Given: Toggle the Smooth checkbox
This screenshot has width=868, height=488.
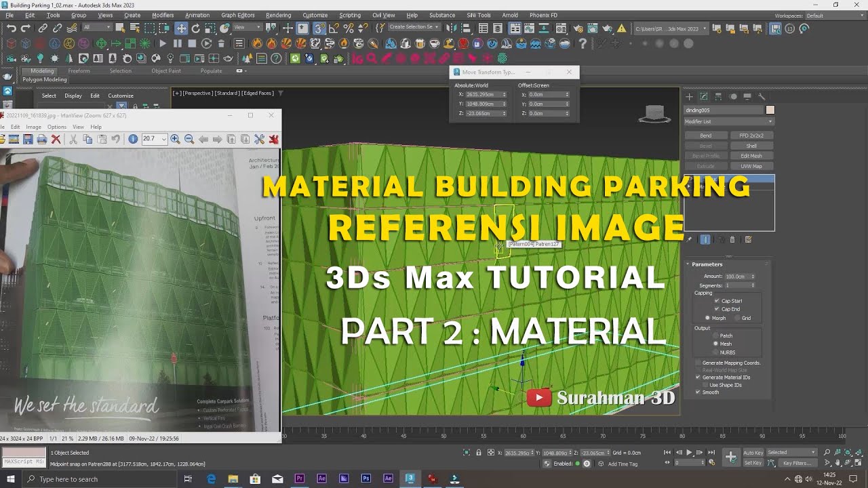Looking at the screenshot, I should tap(698, 392).
